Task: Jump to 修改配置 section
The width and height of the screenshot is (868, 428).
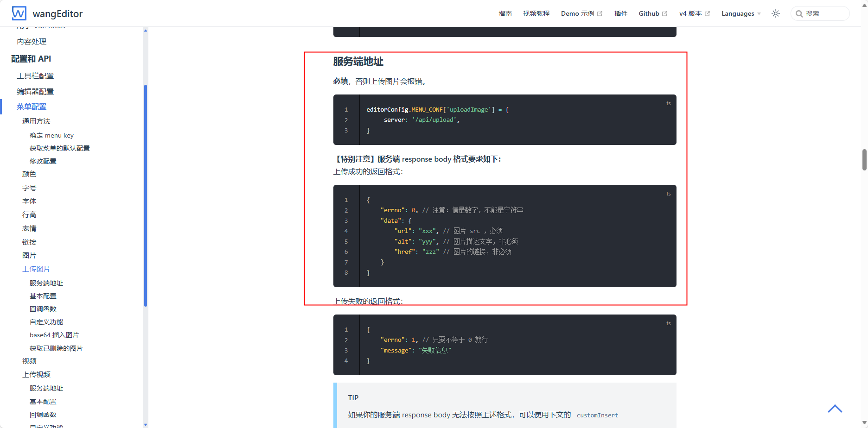Action: click(43, 161)
